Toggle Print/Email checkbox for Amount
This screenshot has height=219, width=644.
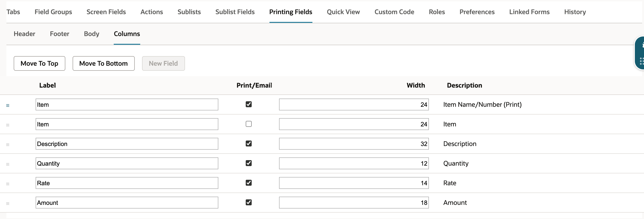(248, 202)
